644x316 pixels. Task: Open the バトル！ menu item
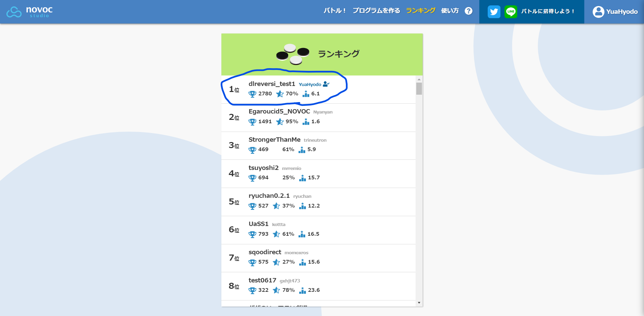pyautogui.click(x=335, y=10)
